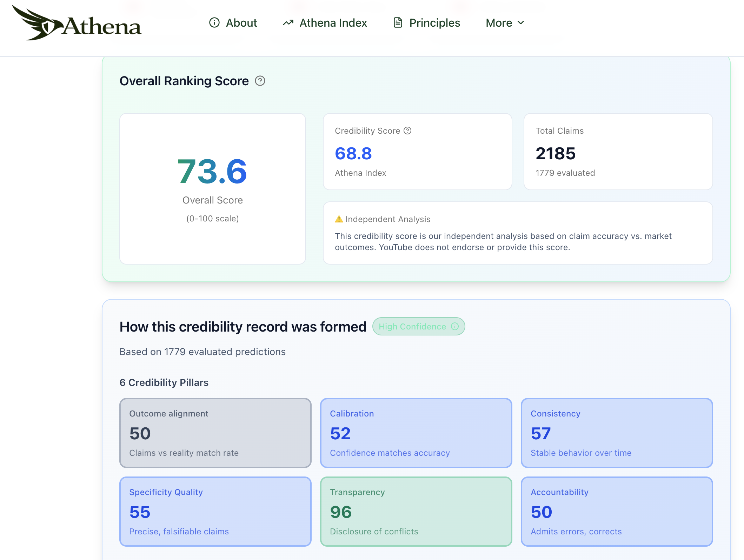The height and width of the screenshot is (560, 744).
Task: Open the Principles page
Action: 434,23
